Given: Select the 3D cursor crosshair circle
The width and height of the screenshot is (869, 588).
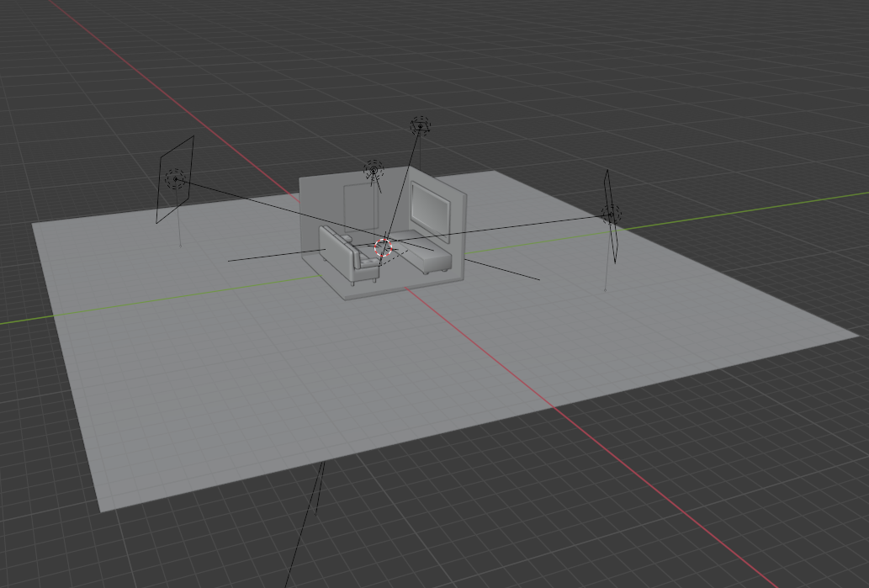Looking at the screenshot, I should tap(383, 247).
